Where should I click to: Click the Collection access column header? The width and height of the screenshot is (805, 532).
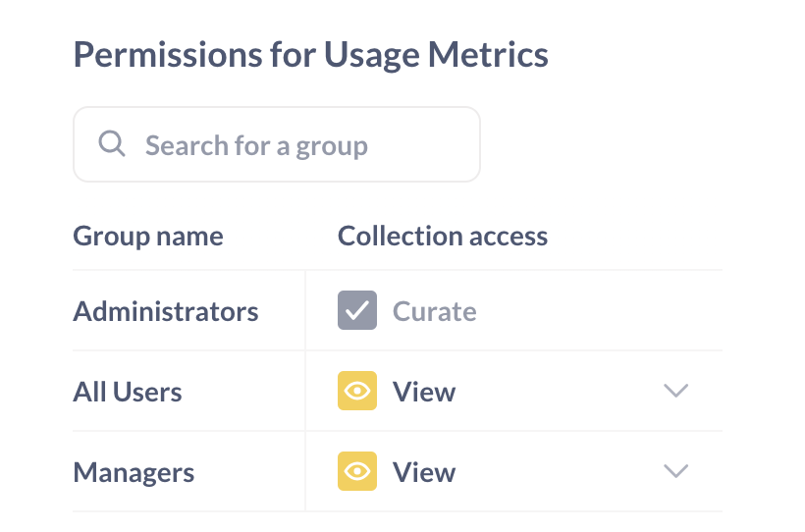(x=443, y=237)
